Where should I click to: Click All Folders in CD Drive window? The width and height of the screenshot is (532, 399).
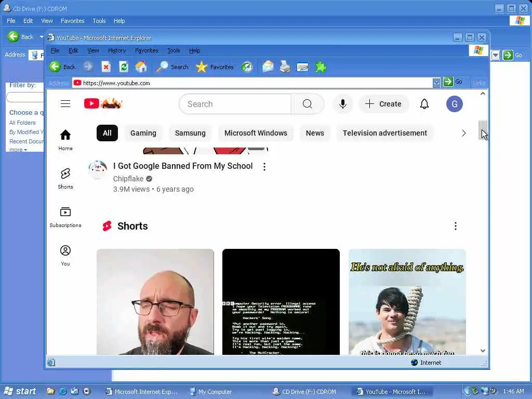22,123
